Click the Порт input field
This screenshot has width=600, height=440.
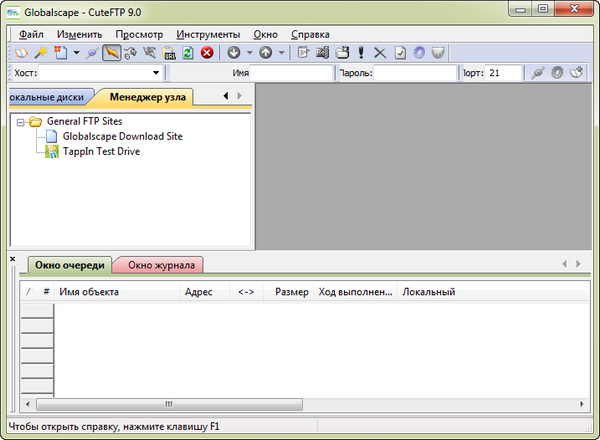click(x=504, y=73)
